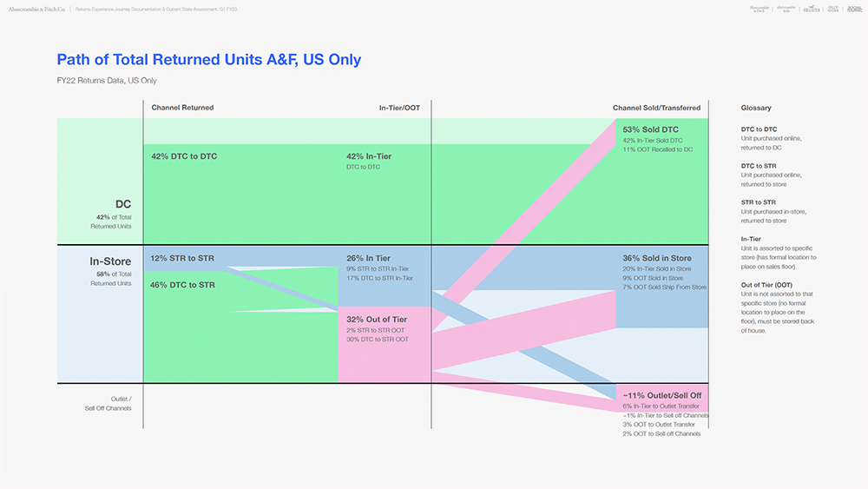Select the In-Tier/OOT column header
This screenshot has height=489, width=868.
click(400, 108)
